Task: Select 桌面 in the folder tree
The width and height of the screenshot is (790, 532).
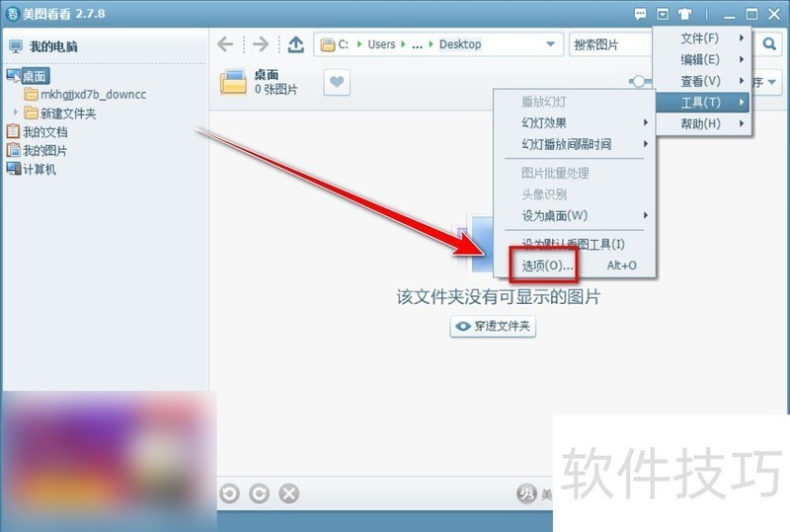Action: tap(35, 76)
